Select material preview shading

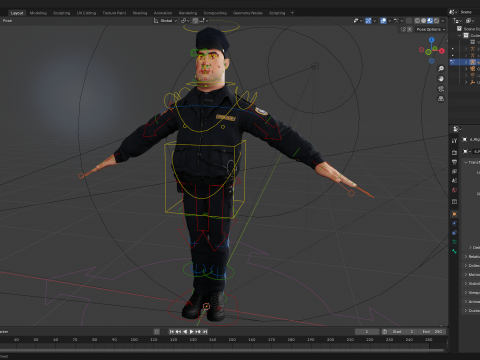coord(430,21)
